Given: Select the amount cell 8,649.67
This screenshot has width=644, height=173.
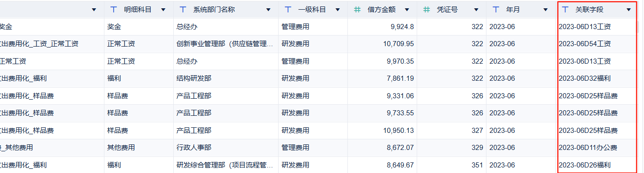Looking at the screenshot, I should 400,165.
